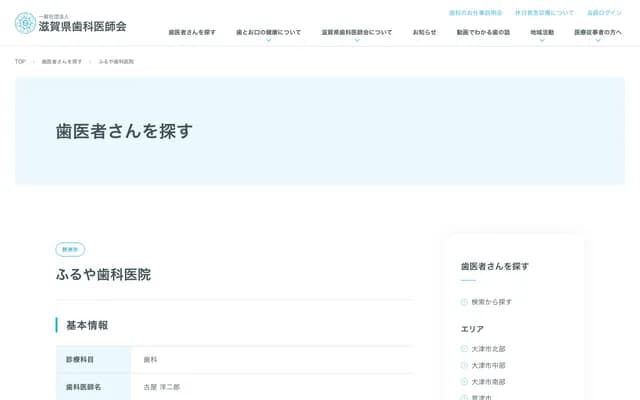Open 歯医者さんを探す in the main navigation
The height and width of the screenshot is (400, 640).
click(x=192, y=32)
